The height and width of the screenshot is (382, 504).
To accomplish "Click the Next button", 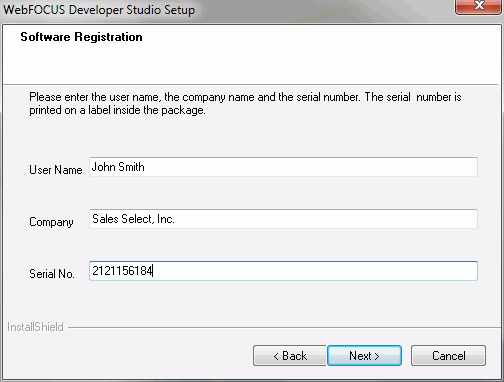I will point(364,356).
